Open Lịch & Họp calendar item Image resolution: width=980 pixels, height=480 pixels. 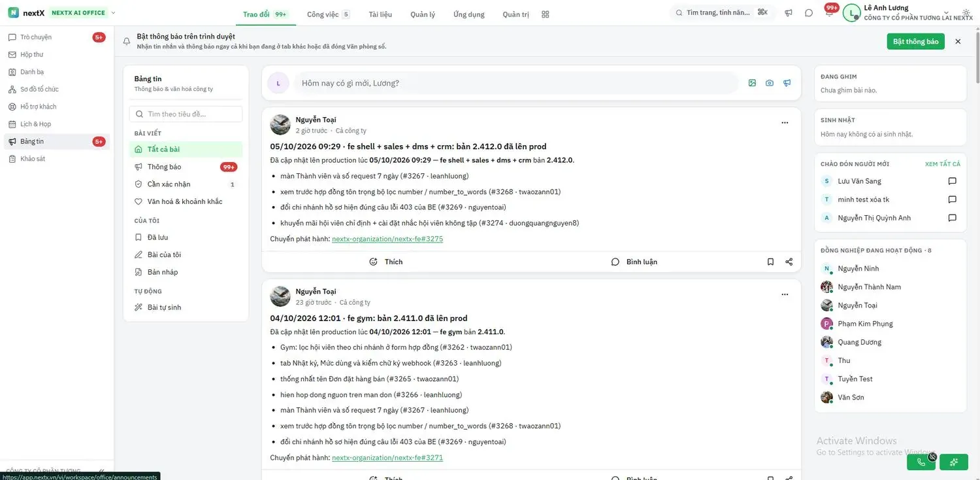pyautogui.click(x=56, y=124)
